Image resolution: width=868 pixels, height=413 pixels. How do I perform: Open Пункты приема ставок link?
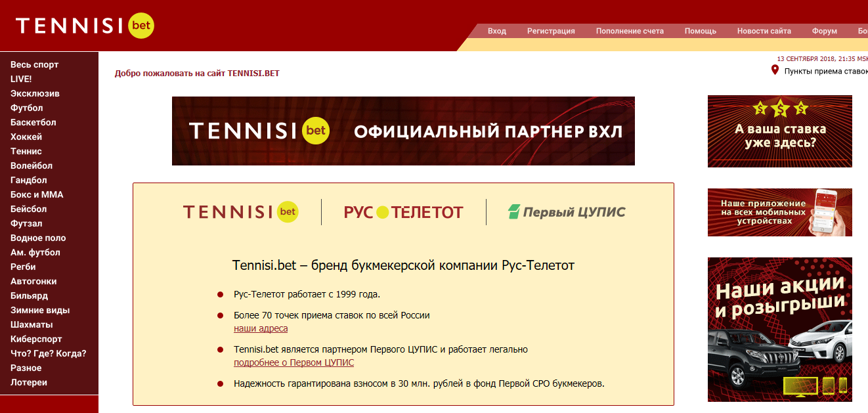(x=826, y=71)
